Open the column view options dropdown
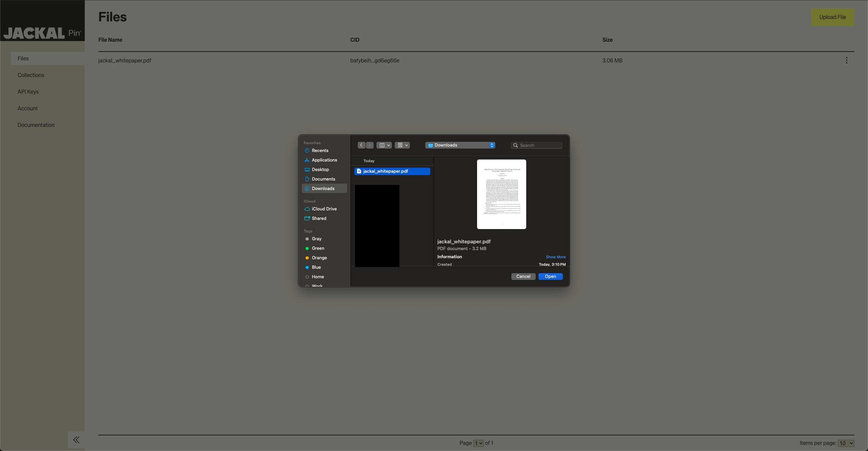Image resolution: width=868 pixels, height=451 pixels. tap(384, 145)
